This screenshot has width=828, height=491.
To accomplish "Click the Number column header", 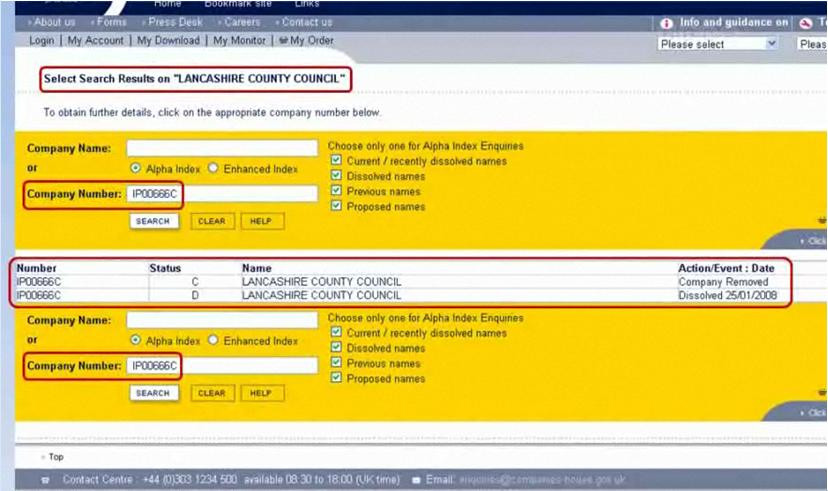I will pos(36,268).
